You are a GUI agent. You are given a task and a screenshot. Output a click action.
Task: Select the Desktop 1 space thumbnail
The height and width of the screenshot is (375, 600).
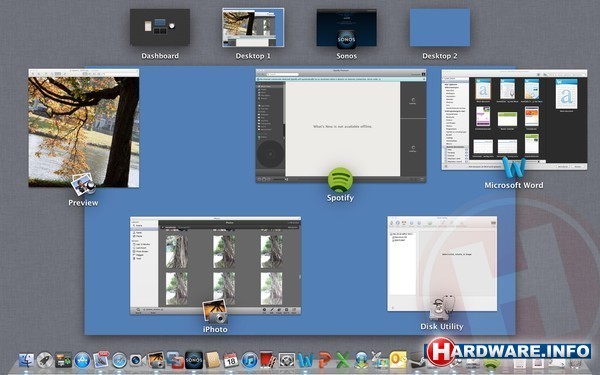[253, 28]
